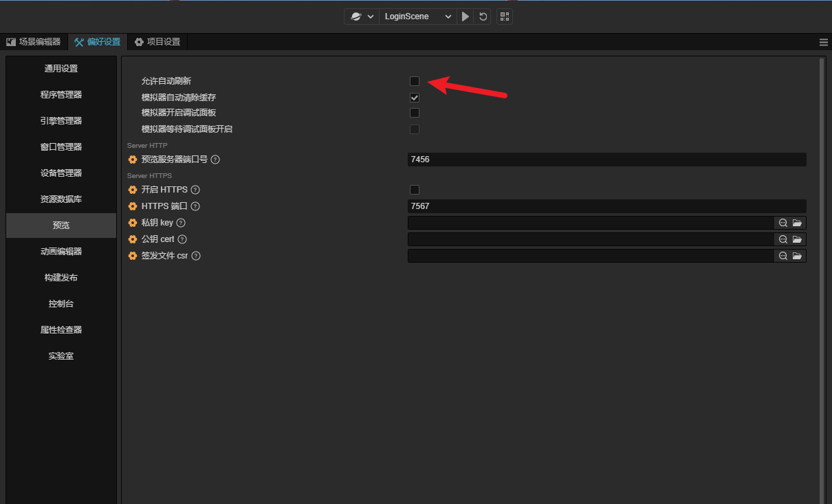Click the gear icon beside 私钥 key
832x504 pixels.
click(133, 223)
